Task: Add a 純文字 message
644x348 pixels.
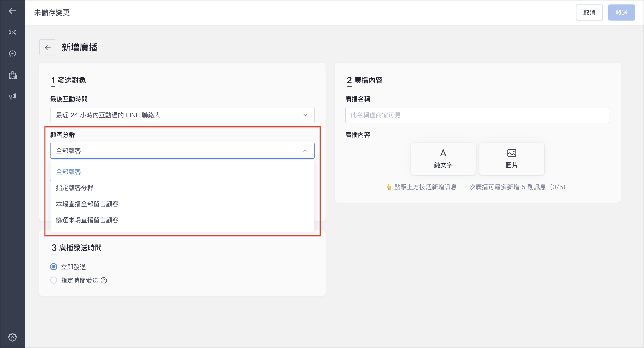Action: tap(443, 159)
